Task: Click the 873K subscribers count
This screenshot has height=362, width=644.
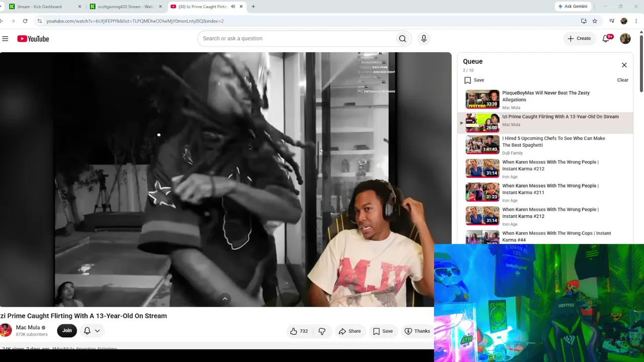Action: [32, 334]
